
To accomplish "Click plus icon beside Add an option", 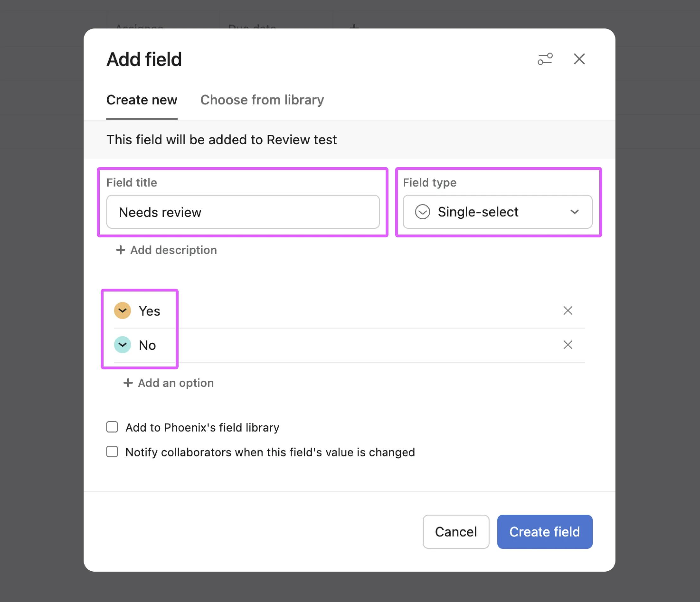I will pos(128,383).
